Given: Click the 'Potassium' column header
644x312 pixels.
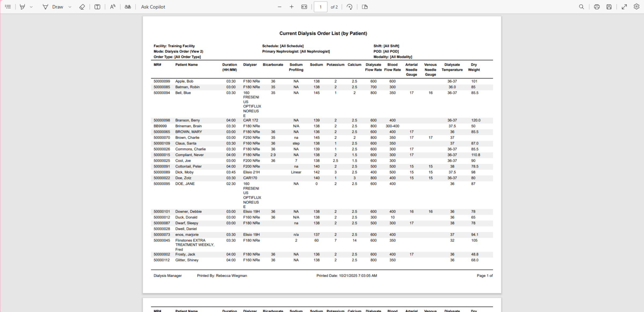Looking at the screenshot, I should tap(335, 65).
